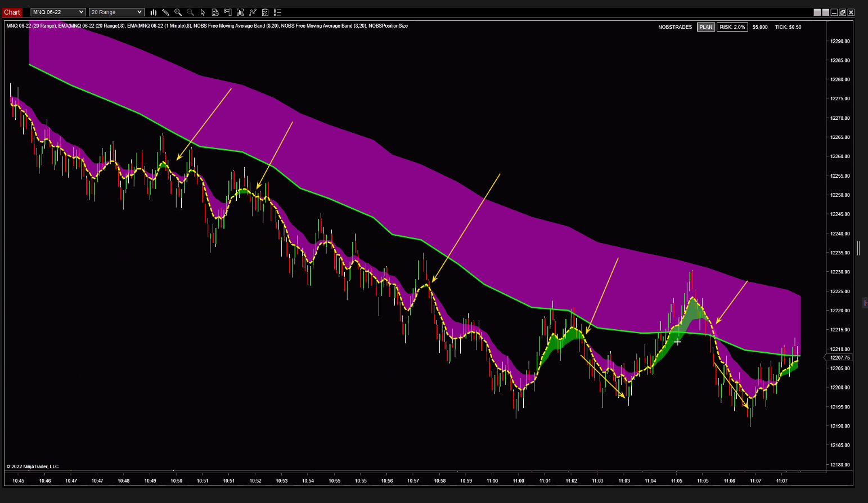
Task: Expand the MNQ 06-22 instrument dropdown
Action: tap(58, 12)
